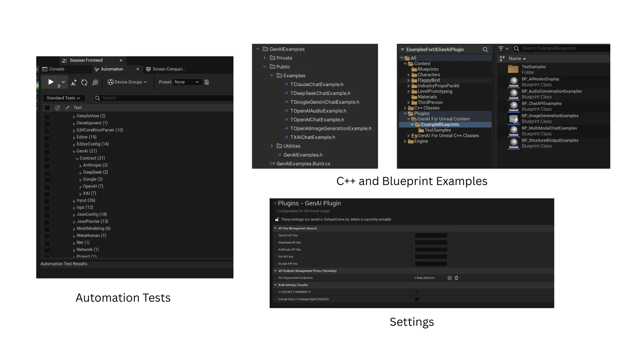Screen dimensions: 644x362
Task: Check the XAI (7) test checkbox
Action: pyautogui.click(x=47, y=194)
